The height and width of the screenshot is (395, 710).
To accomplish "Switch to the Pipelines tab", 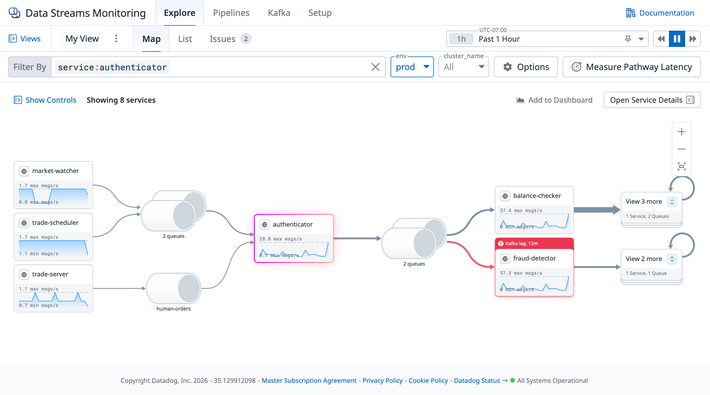I will click(231, 13).
